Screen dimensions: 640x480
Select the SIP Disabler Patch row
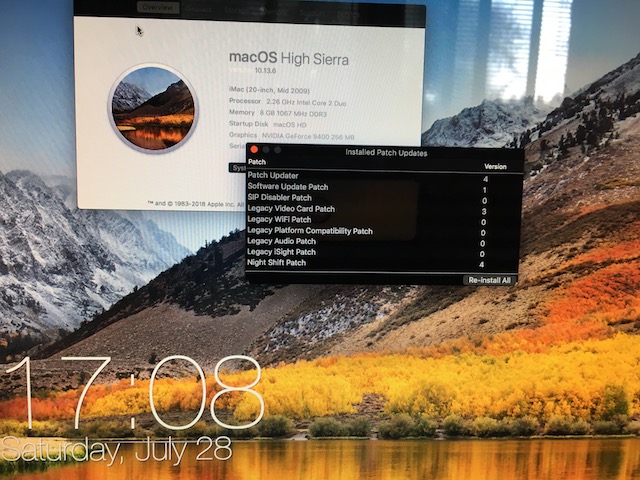pyautogui.click(x=383, y=198)
